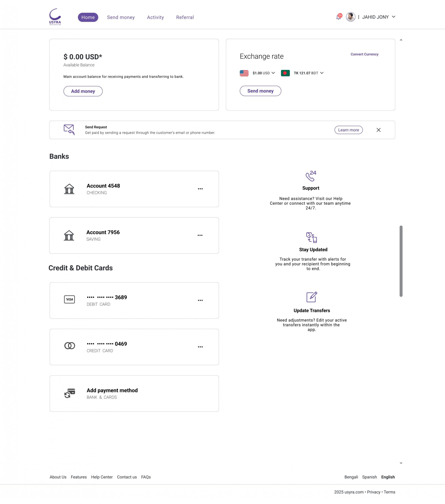The height and width of the screenshot is (504, 445).
Task: Open the Referral tab
Action: pyautogui.click(x=185, y=17)
